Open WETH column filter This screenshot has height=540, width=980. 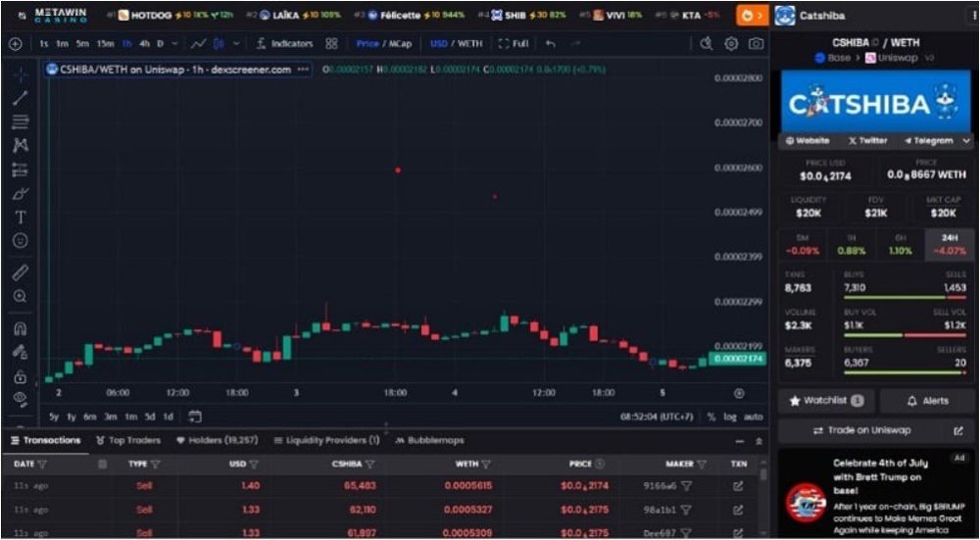[x=486, y=465]
